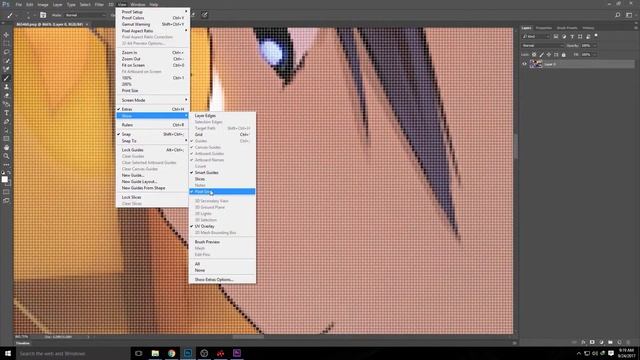Choose New Guide Layout

tap(153, 182)
